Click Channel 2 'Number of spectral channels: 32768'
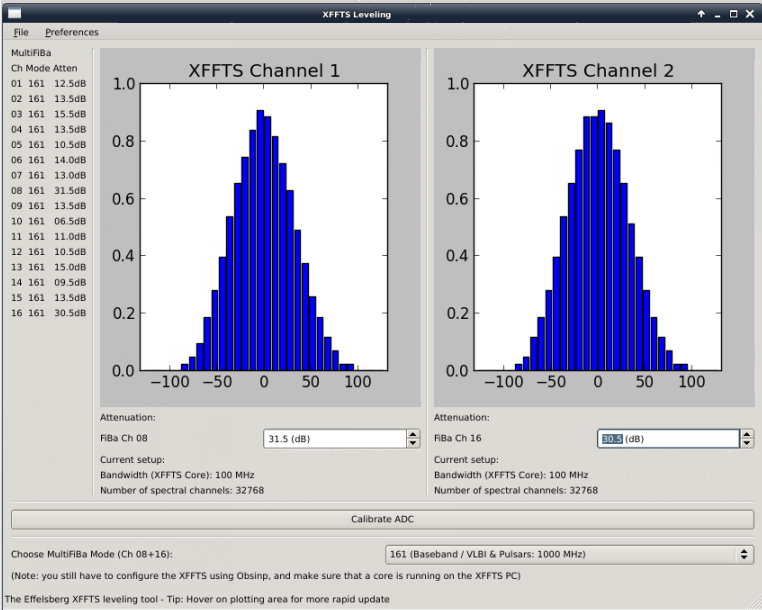 pyautogui.click(x=516, y=490)
